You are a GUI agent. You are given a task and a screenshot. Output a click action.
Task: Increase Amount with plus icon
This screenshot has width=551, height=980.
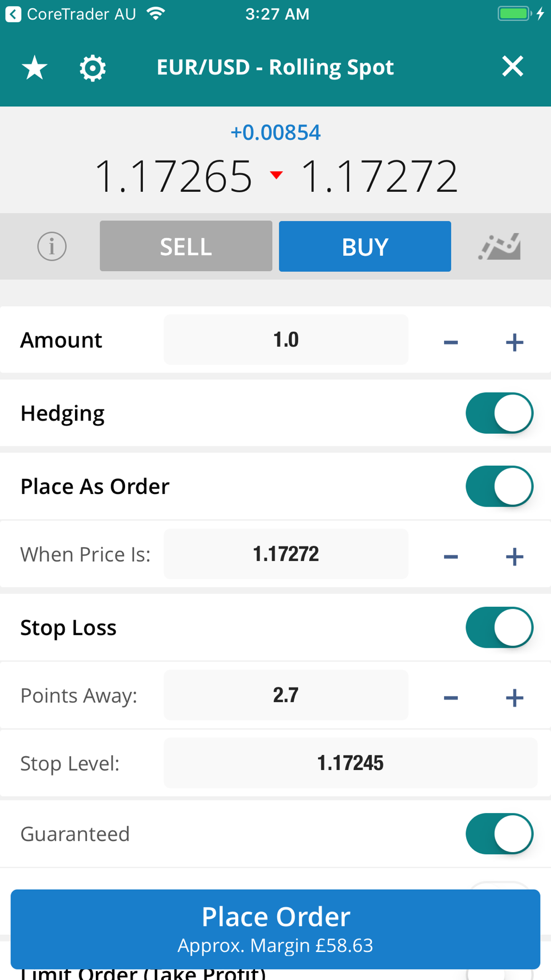pos(514,342)
